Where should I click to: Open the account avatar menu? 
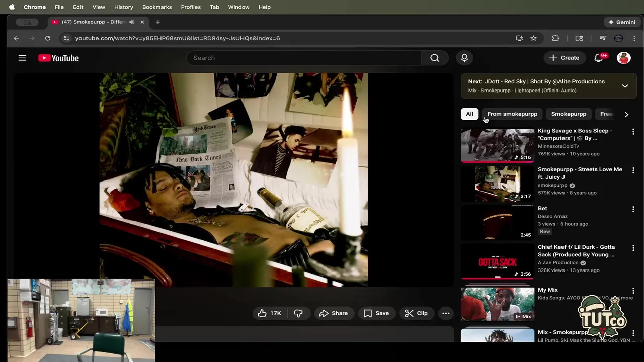point(624,58)
